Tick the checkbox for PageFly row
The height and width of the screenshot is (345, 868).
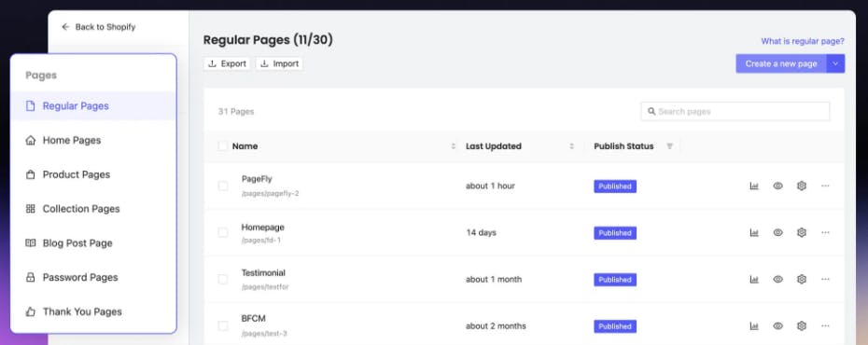pyautogui.click(x=222, y=186)
